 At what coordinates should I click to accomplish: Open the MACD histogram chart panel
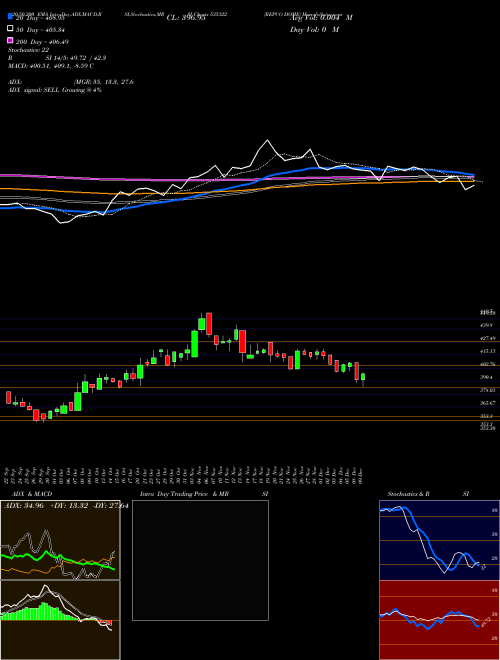[60, 620]
